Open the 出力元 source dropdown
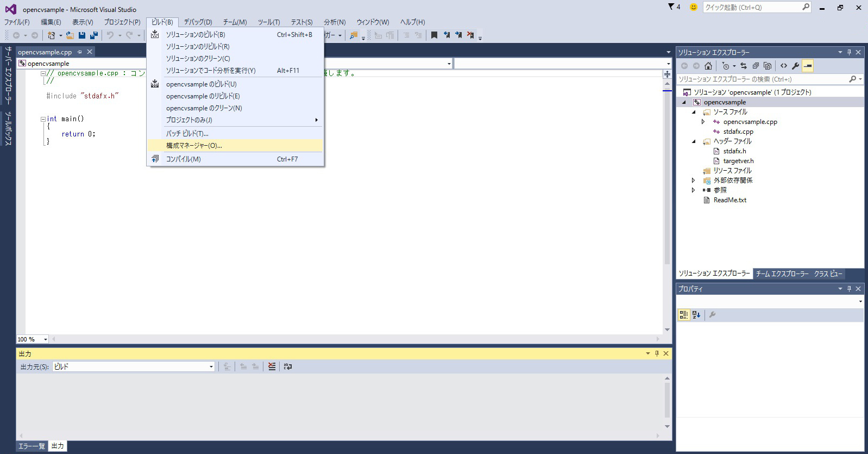The image size is (868, 454). coord(211,366)
